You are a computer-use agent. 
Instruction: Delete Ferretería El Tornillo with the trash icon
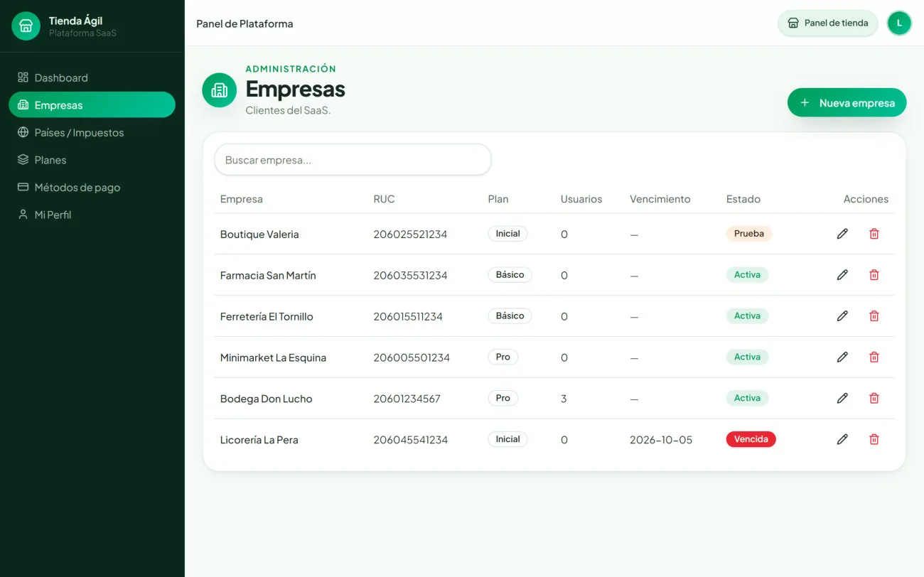pyautogui.click(x=874, y=316)
